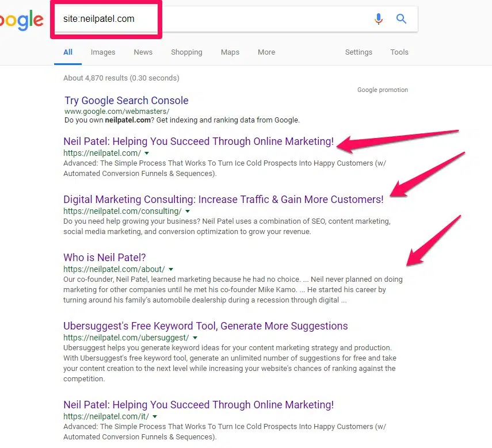The height and width of the screenshot is (448, 492).
Task: Click the https://neilpatel.com/about/ URL text
Action: pos(114,269)
